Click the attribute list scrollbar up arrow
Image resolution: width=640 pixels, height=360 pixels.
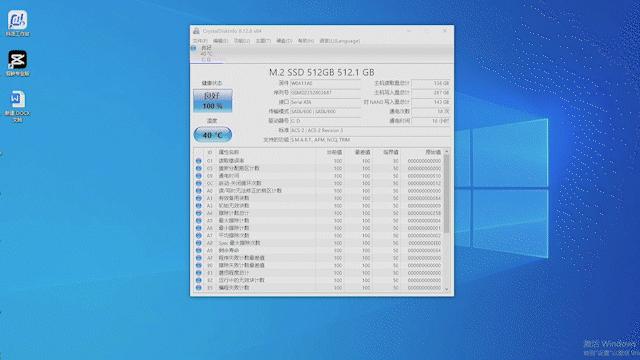(x=447, y=151)
